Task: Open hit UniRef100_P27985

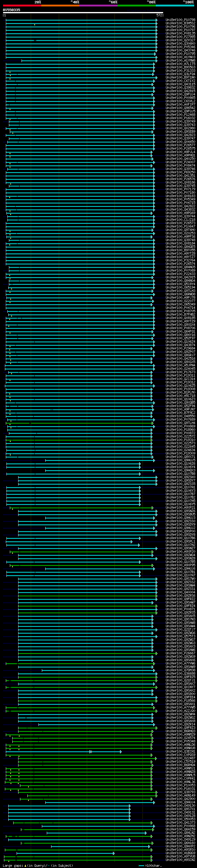Action: click(x=180, y=37)
